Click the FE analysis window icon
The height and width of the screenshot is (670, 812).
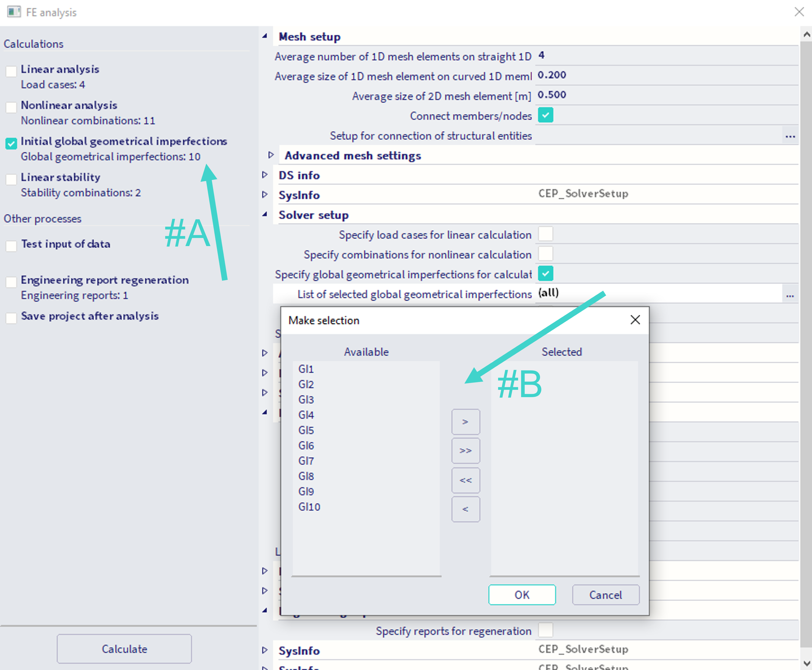pos(14,12)
